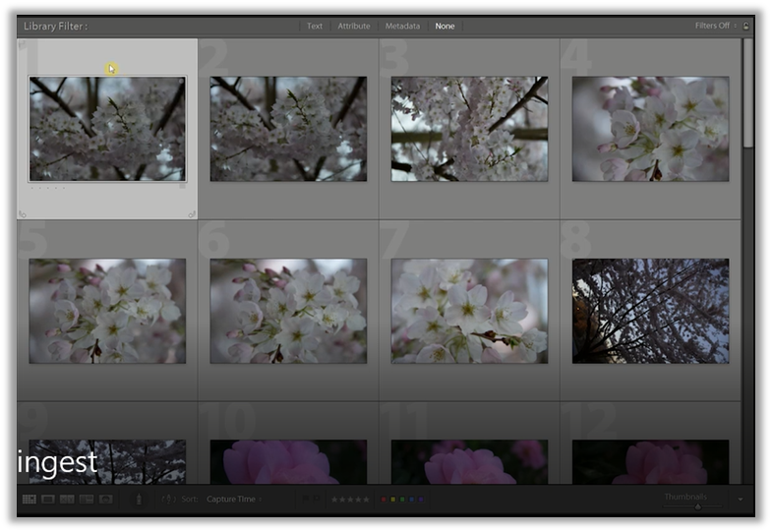Image resolution: width=772 pixels, height=532 pixels.
Task: Toggle the filter lock icon
Action: point(745,27)
